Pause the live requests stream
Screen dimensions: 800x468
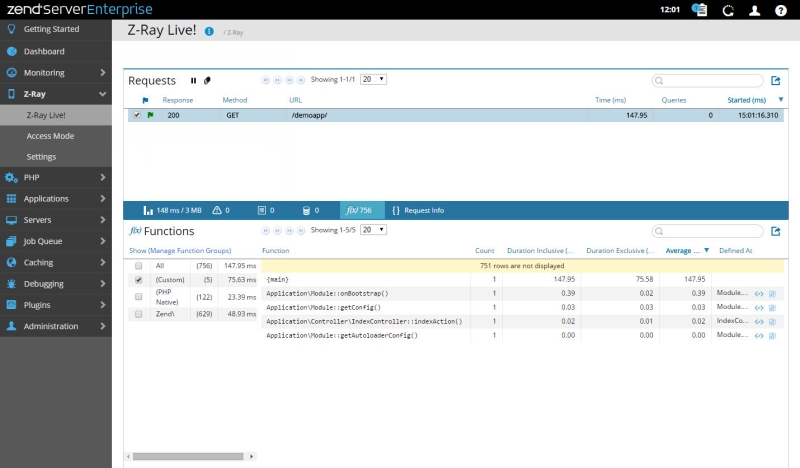[194, 80]
